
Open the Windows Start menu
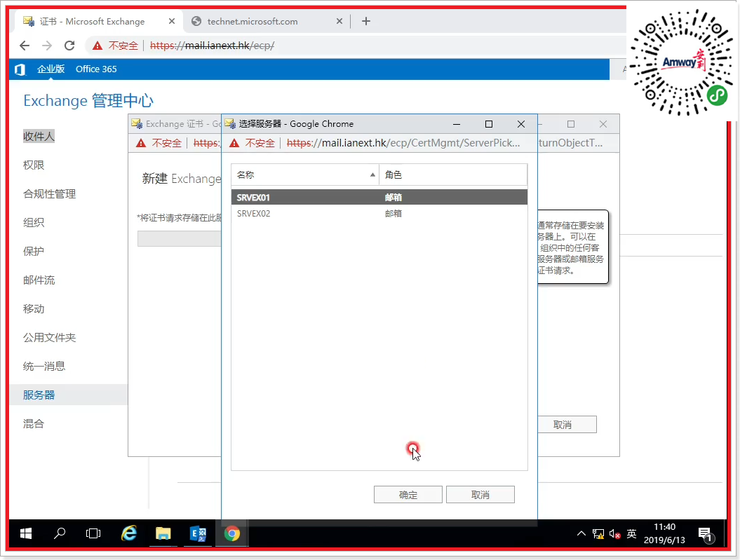pos(26,533)
